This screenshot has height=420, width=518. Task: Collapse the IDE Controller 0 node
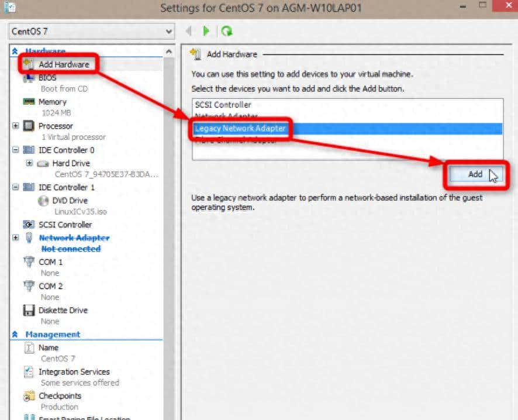point(16,150)
